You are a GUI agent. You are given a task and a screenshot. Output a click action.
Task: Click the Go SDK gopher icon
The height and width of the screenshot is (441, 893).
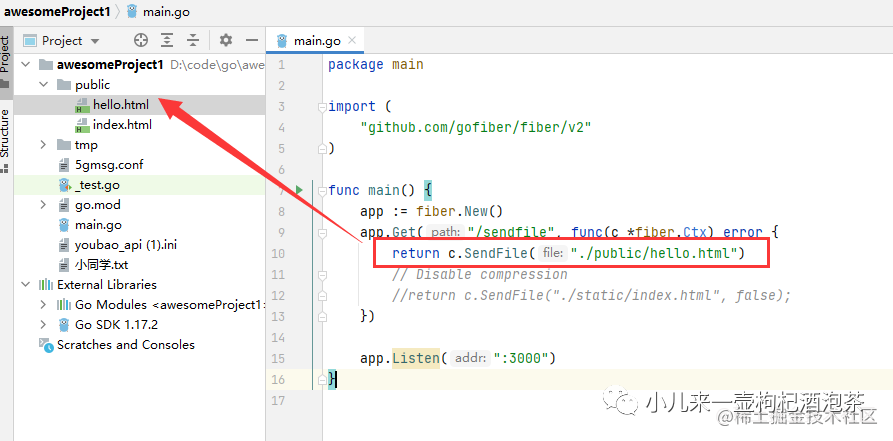pos(64,325)
